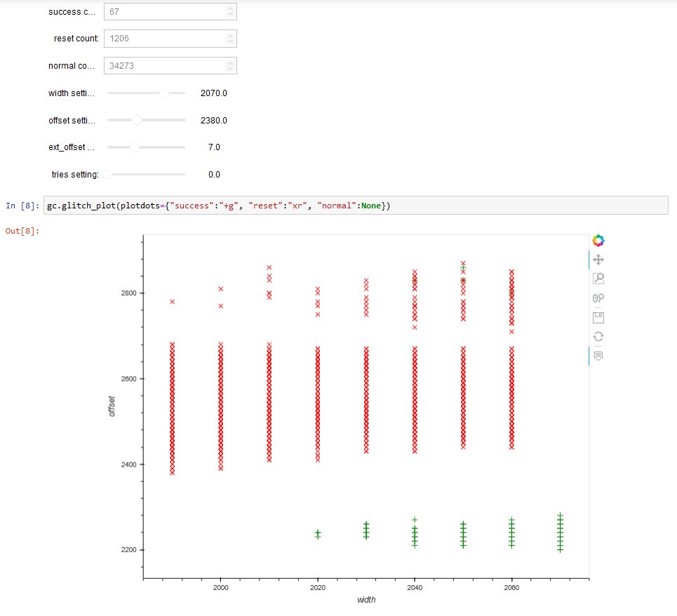The image size is (677, 616).
Task: Increase the normal count stepper
Action: pyautogui.click(x=231, y=63)
